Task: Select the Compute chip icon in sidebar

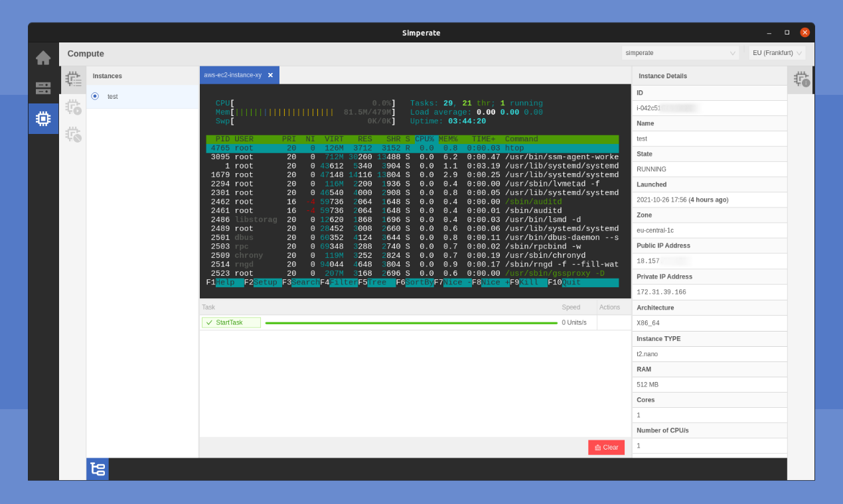Action: pos(43,119)
